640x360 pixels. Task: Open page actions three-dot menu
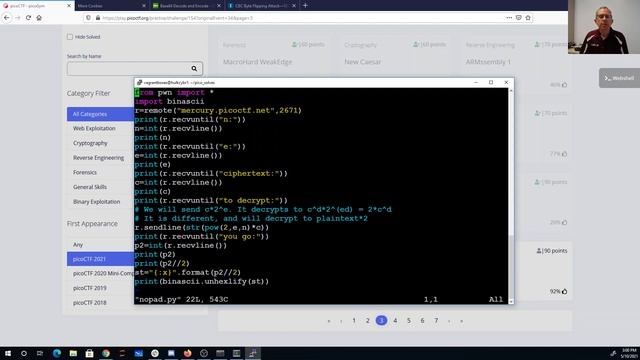point(509,18)
